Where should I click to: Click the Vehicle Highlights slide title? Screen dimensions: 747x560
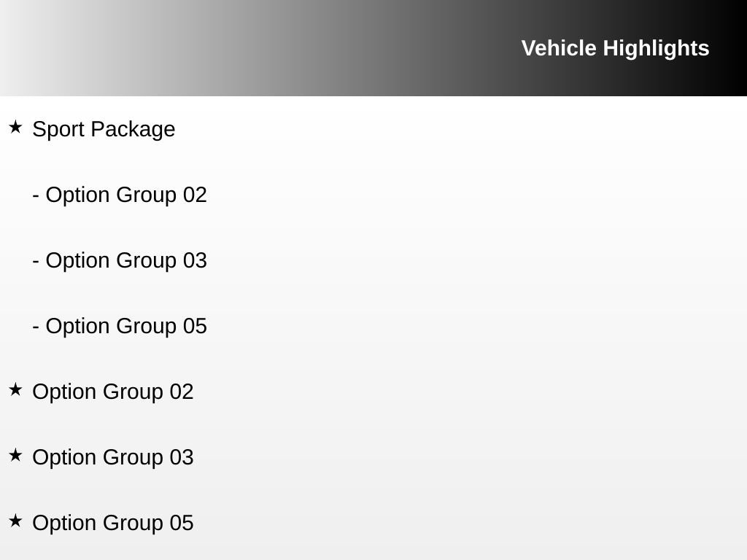tap(615, 48)
